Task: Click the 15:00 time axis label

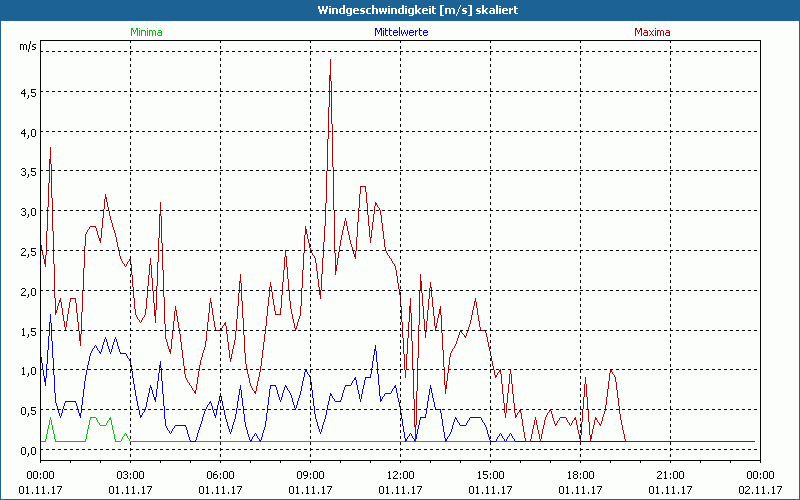Action: coord(490,475)
